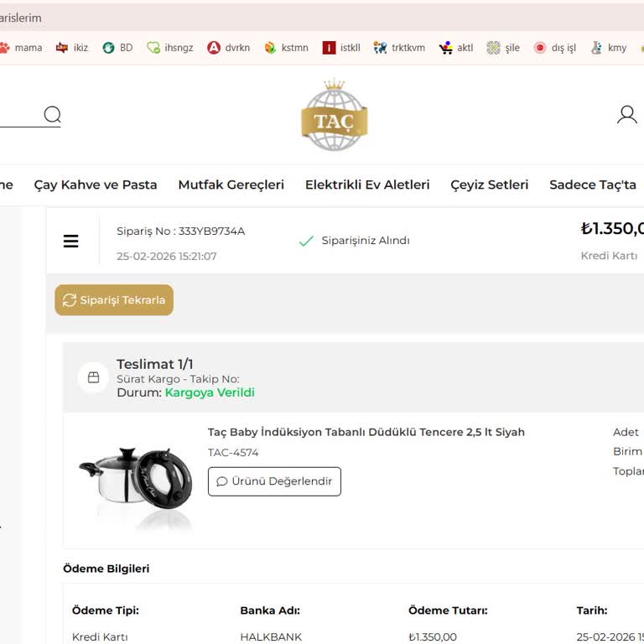Click the Kargoya Verildi status text
This screenshot has height=644, width=644.
tap(210, 392)
